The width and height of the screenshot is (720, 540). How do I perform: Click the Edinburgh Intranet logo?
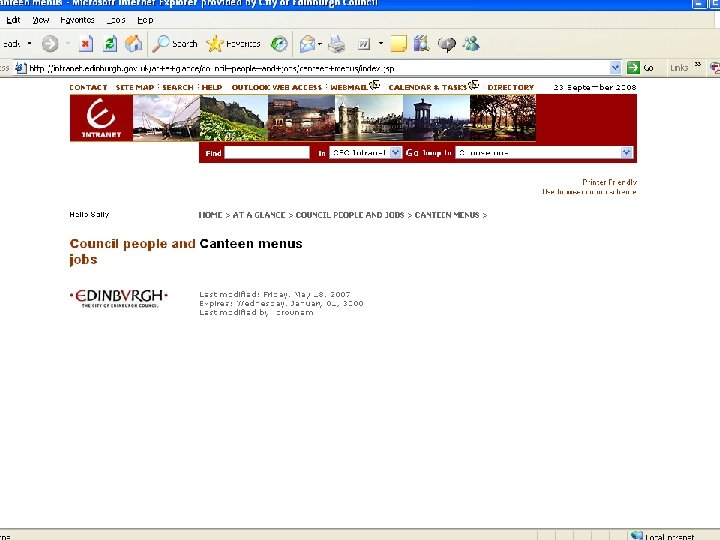[101, 118]
